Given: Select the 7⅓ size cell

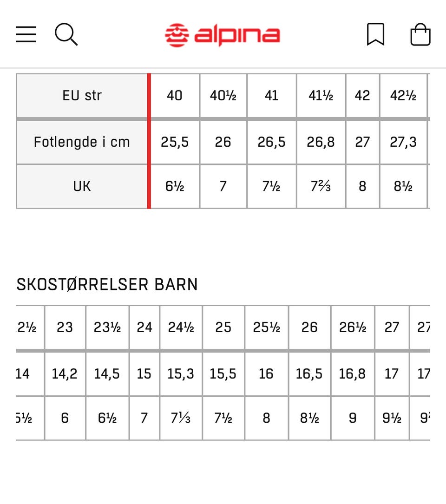Looking at the screenshot, I should 181,418.
